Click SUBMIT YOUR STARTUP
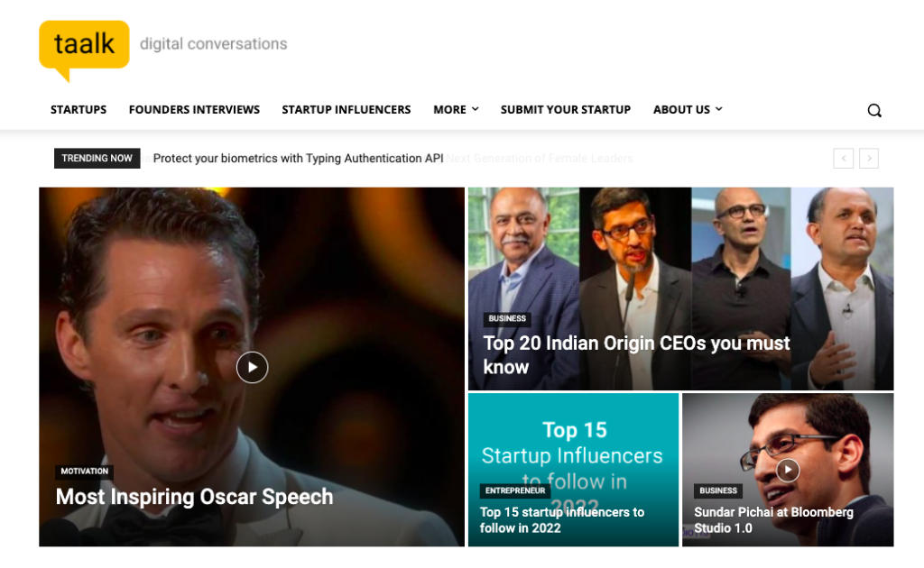Image resolution: width=924 pixels, height=568 pixels. click(x=566, y=109)
